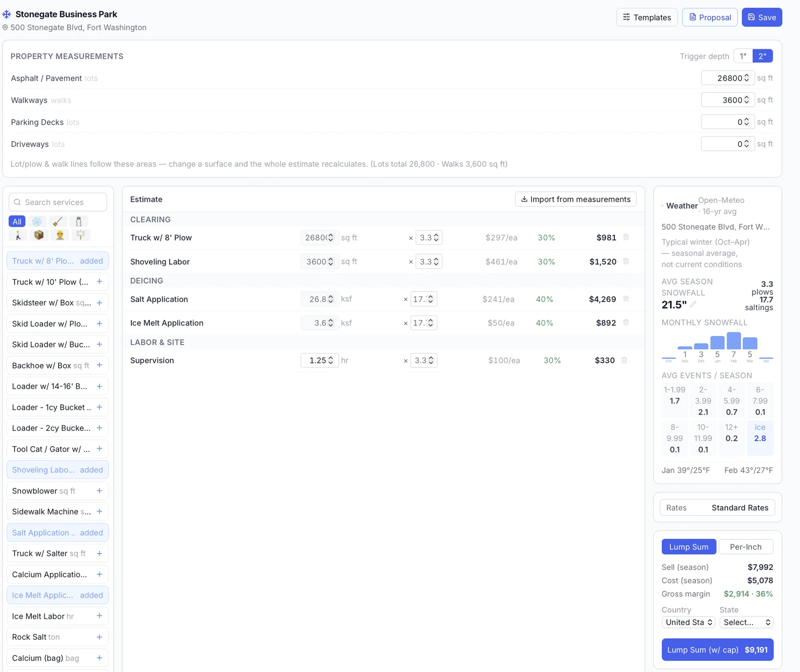Screen dimensions: 800x672
Task: Select the added Ice Melt Application service
Action: click(x=58, y=595)
